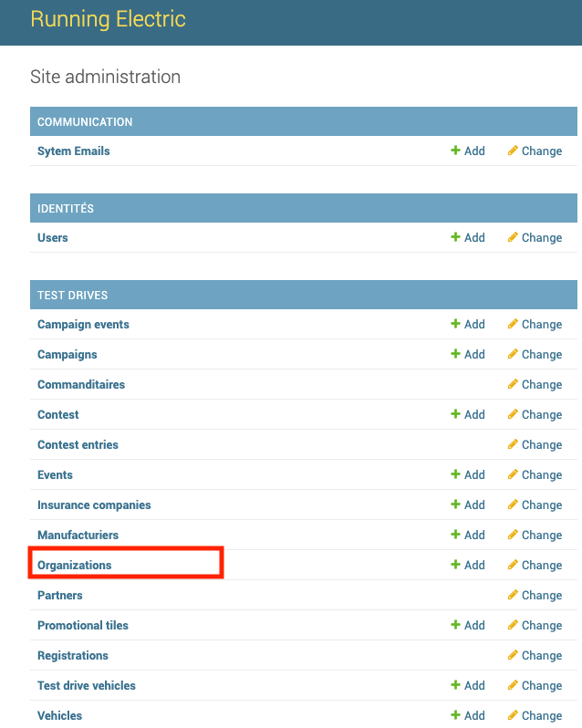Image resolution: width=582 pixels, height=728 pixels.
Task: Open the Registrations list
Action: click(73, 656)
